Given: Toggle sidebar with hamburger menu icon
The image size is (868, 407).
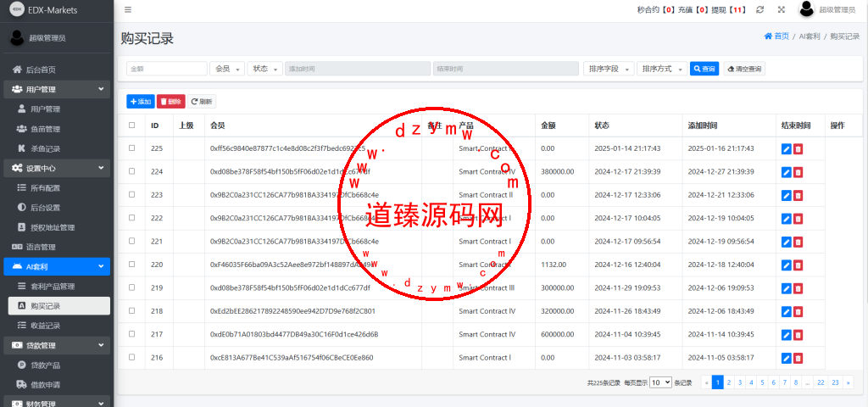Looking at the screenshot, I should coord(128,9).
